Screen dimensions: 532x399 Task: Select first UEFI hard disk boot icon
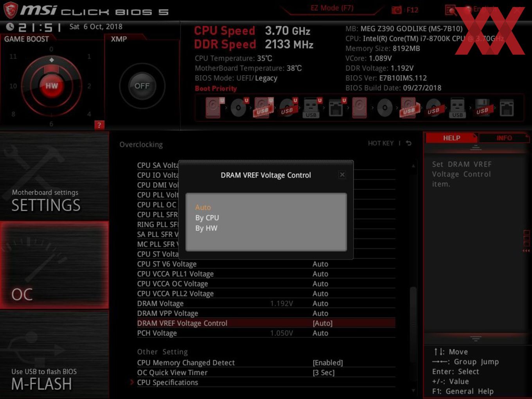(x=214, y=107)
